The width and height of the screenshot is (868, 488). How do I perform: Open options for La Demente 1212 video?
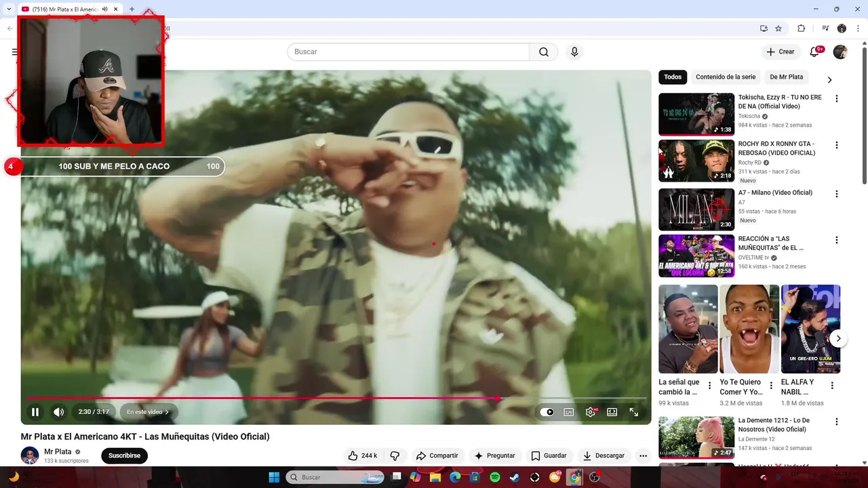coord(836,422)
